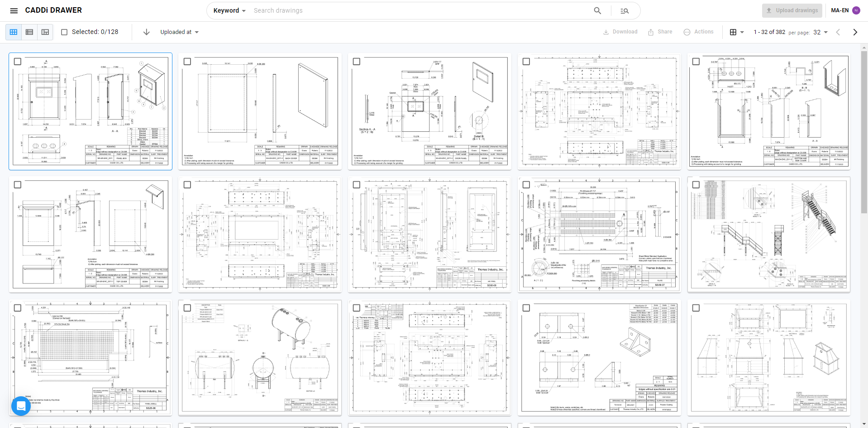Click the Download button
The width and height of the screenshot is (868, 428).
point(620,32)
